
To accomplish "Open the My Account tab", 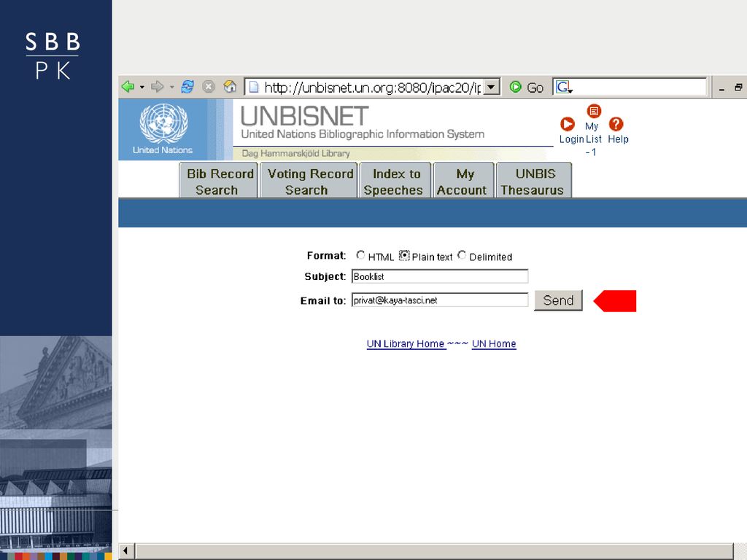I will (463, 181).
